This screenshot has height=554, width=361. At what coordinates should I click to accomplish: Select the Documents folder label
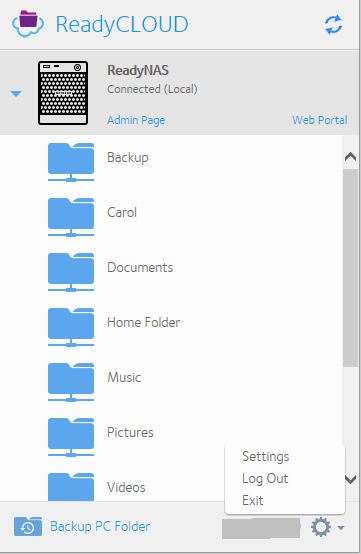click(140, 267)
